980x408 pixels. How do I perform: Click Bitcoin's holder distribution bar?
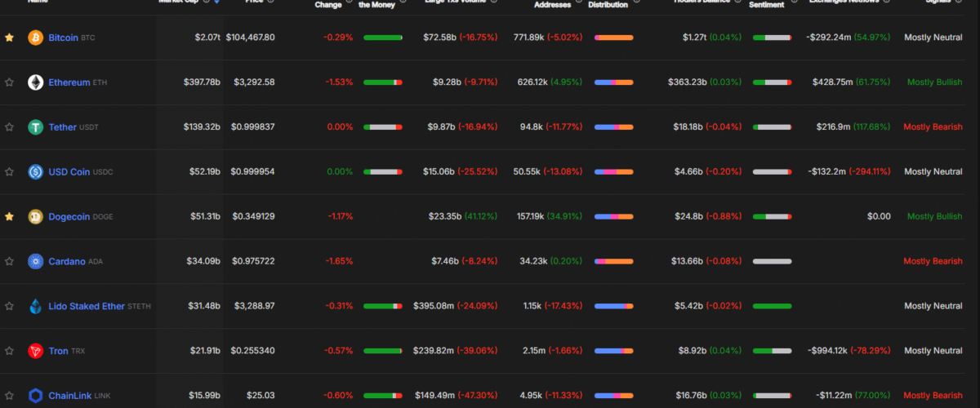613,38
